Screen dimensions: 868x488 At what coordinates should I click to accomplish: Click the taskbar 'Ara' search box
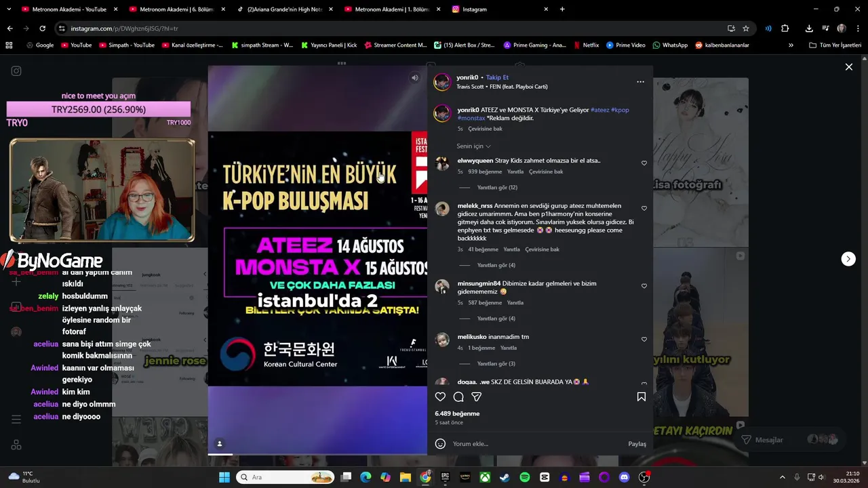(x=285, y=477)
